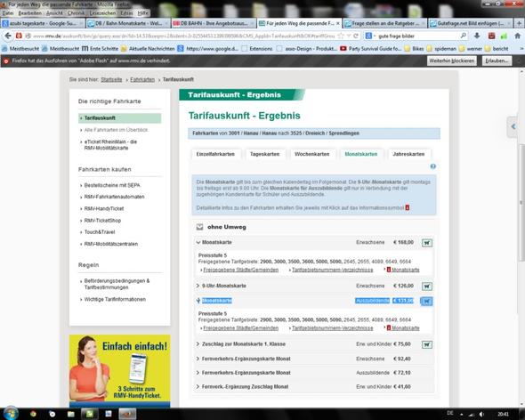Viewport: 525px width, 420px height.
Task: Expand Fernverk.-Ergänzung Zuschlag Monat
Action: click(198, 386)
